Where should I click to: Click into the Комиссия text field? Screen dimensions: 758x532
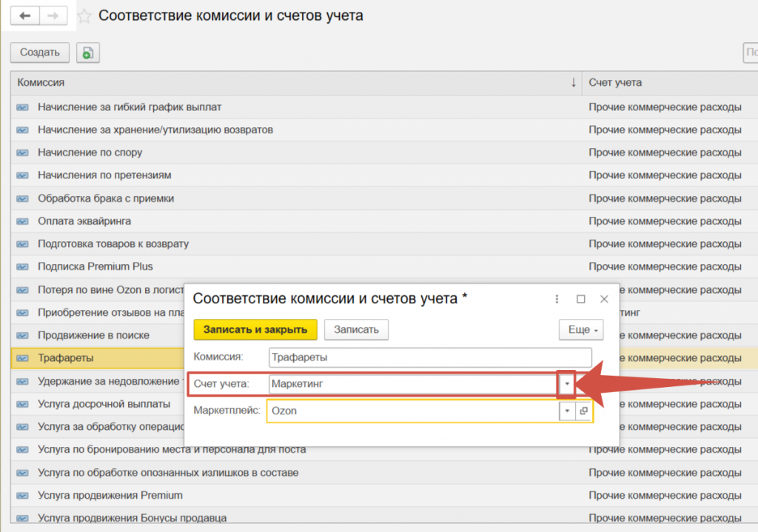430,357
